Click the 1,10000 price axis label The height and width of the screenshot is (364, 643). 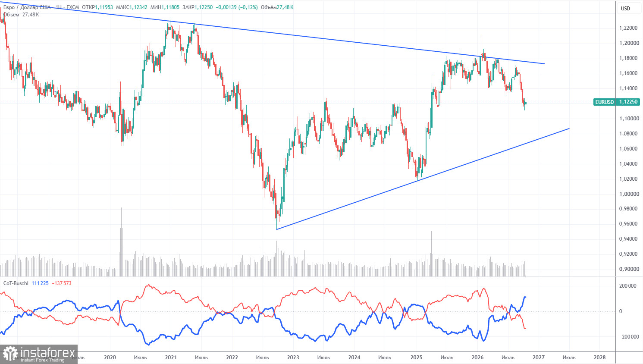(x=628, y=119)
